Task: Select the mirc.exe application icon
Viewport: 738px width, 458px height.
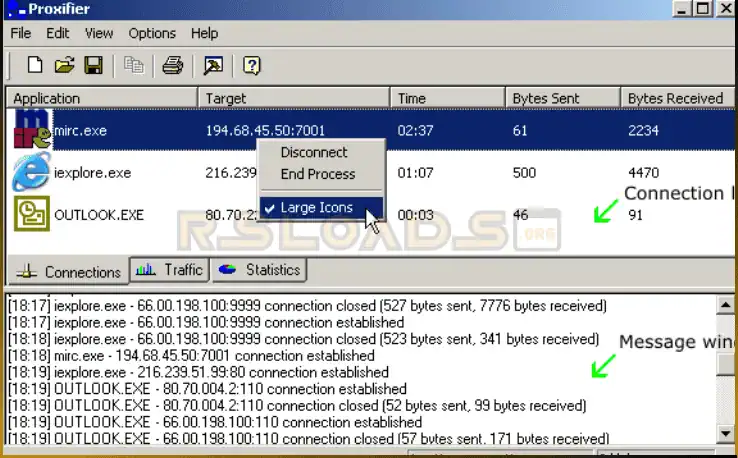Action: 30,131
